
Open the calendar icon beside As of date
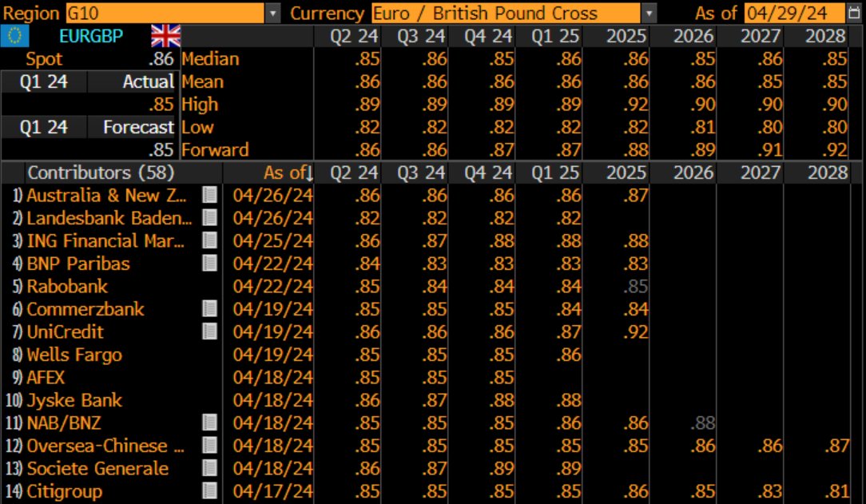854,13
